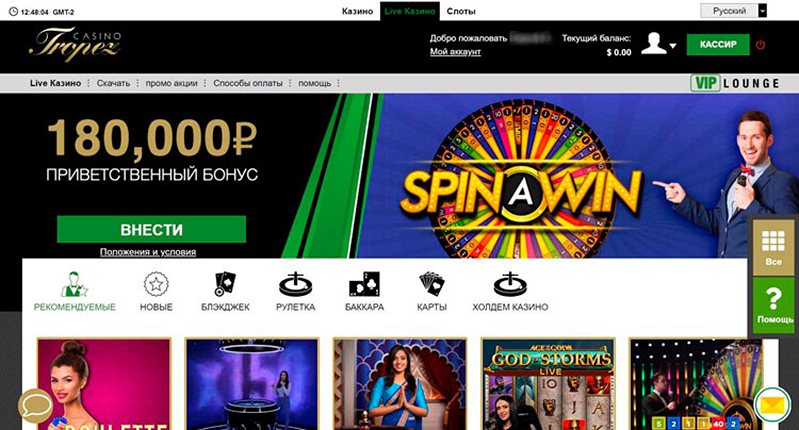Select the Рекомендуемые dealer category icon

click(x=74, y=284)
